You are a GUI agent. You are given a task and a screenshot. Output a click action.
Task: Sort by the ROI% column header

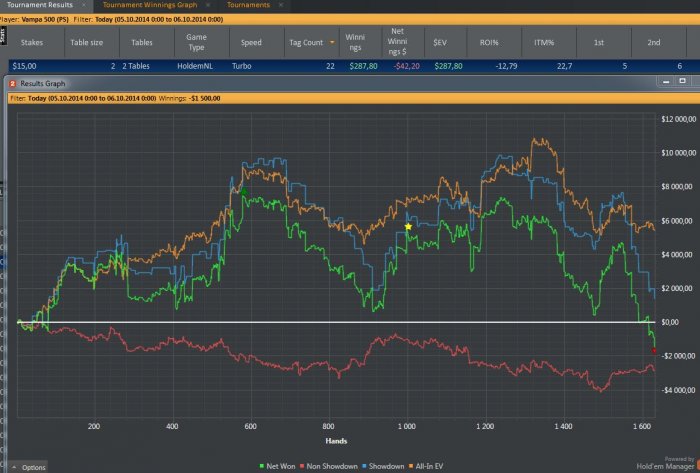click(x=491, y=43)
